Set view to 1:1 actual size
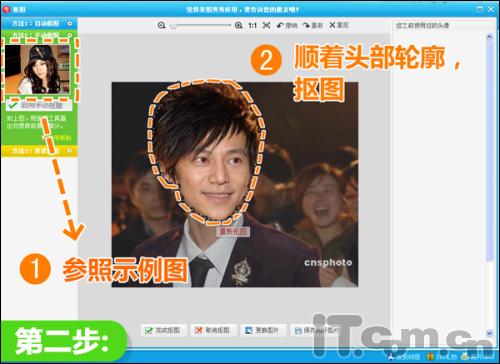Image resolution: width=500 pixels, height=364 pixels. pos(253,25)
